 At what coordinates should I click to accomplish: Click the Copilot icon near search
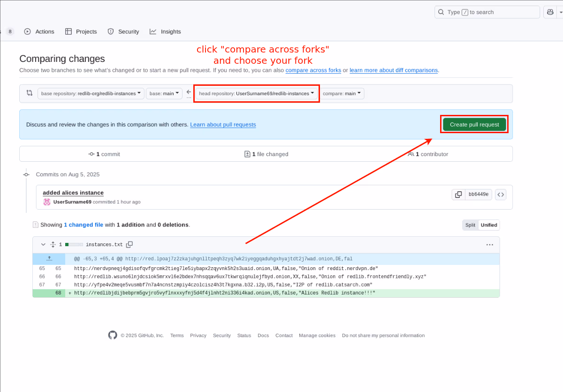point(549,12)
